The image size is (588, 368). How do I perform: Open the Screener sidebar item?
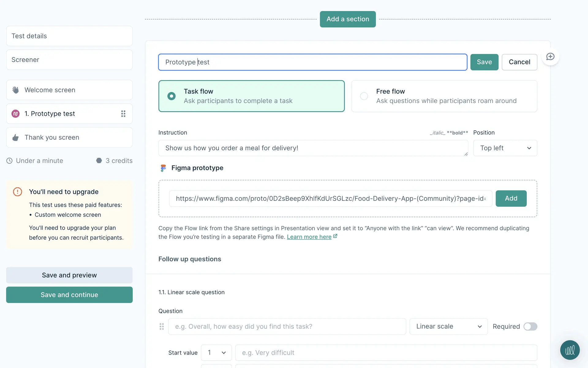(69, 60)
